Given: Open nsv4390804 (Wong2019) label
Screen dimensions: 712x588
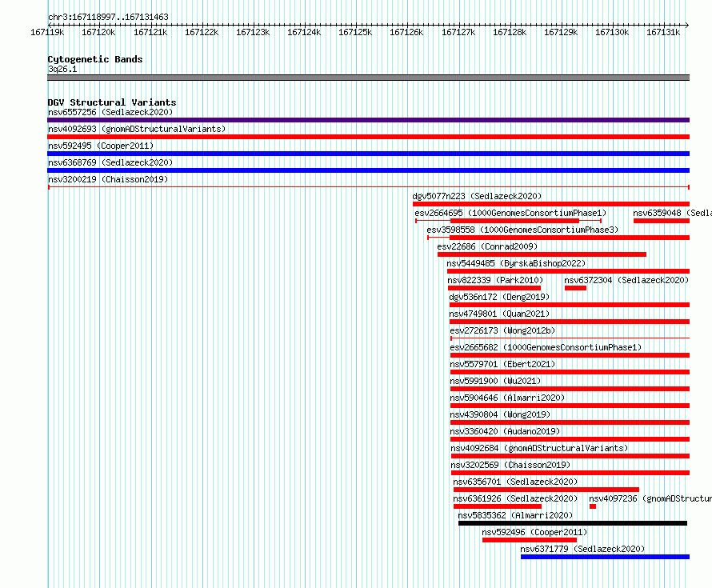Looking at the screenshot, I should coord(500,414).
